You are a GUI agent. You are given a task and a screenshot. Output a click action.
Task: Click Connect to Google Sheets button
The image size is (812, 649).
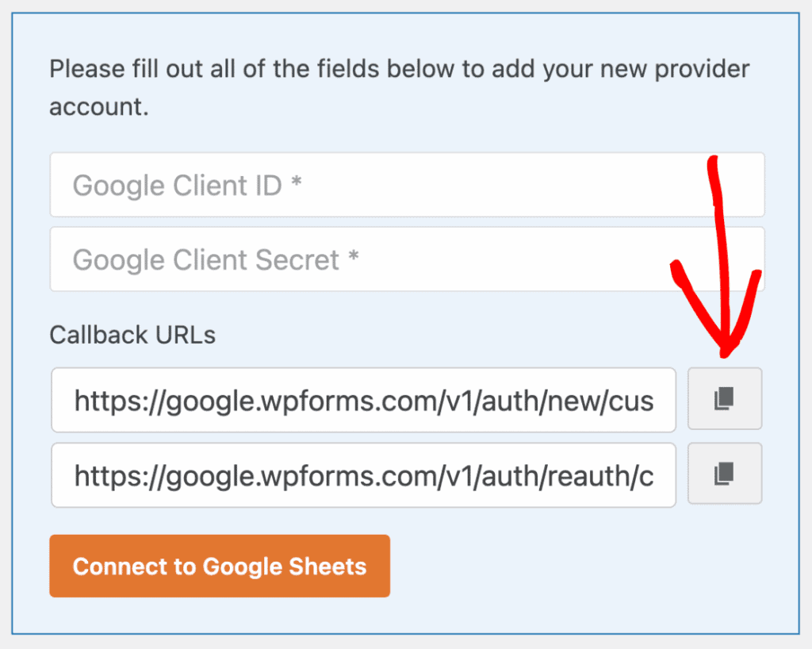pos(220,566)
